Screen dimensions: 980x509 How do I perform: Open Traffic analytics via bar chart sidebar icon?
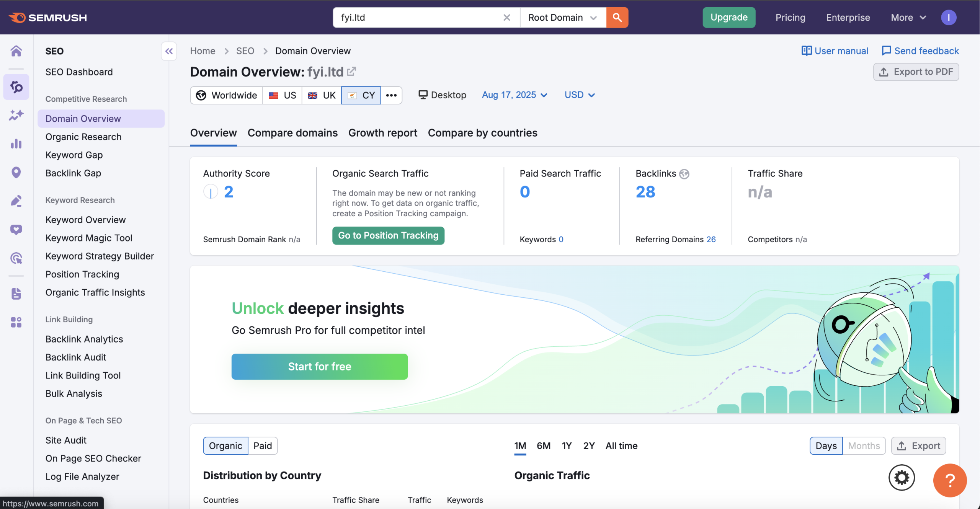point(16,144)
